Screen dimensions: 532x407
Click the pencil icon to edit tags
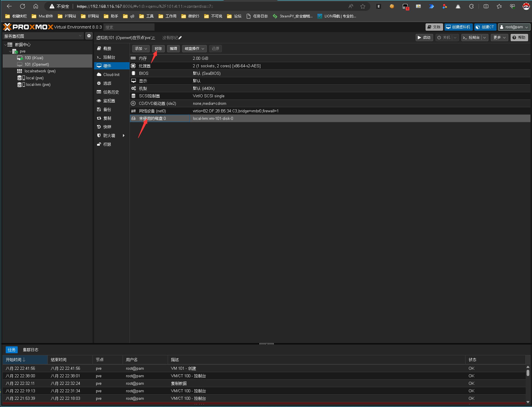click(180, 38)
